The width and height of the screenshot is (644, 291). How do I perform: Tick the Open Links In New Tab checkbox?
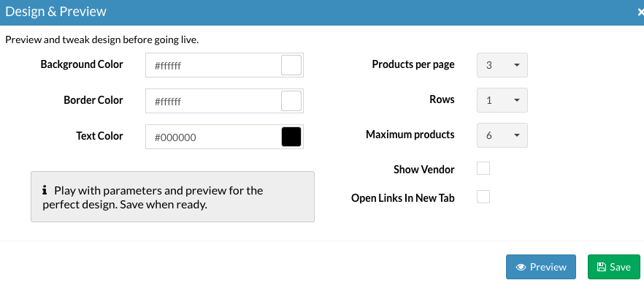[x=483, y=197]
